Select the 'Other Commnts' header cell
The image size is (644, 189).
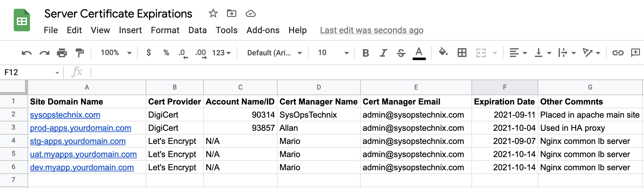pos(590,101)
